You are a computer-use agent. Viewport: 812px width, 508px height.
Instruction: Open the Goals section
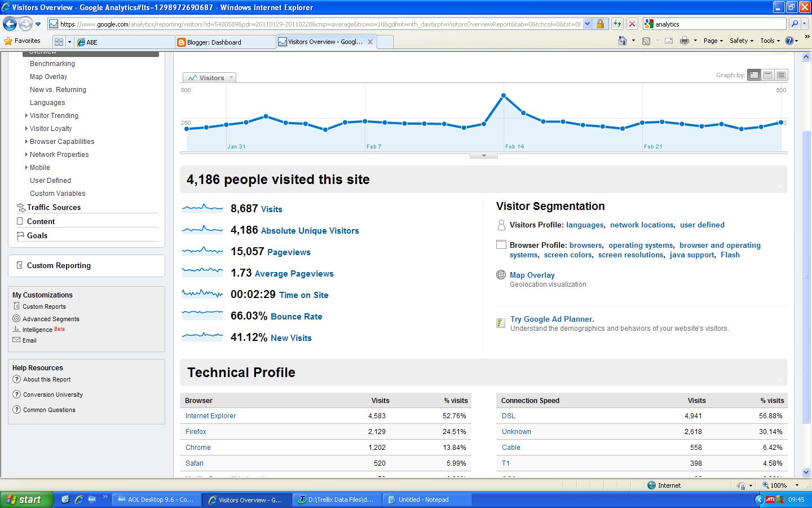click(37, 235)
